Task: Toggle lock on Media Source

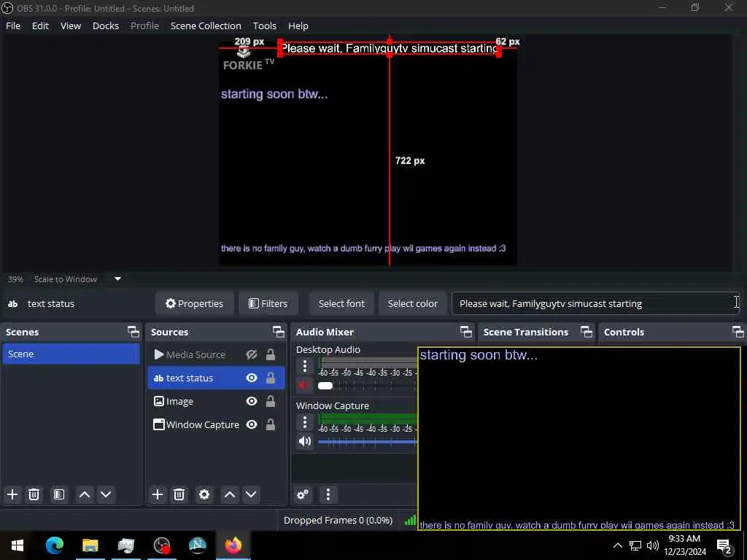Action: pos(271,355)
